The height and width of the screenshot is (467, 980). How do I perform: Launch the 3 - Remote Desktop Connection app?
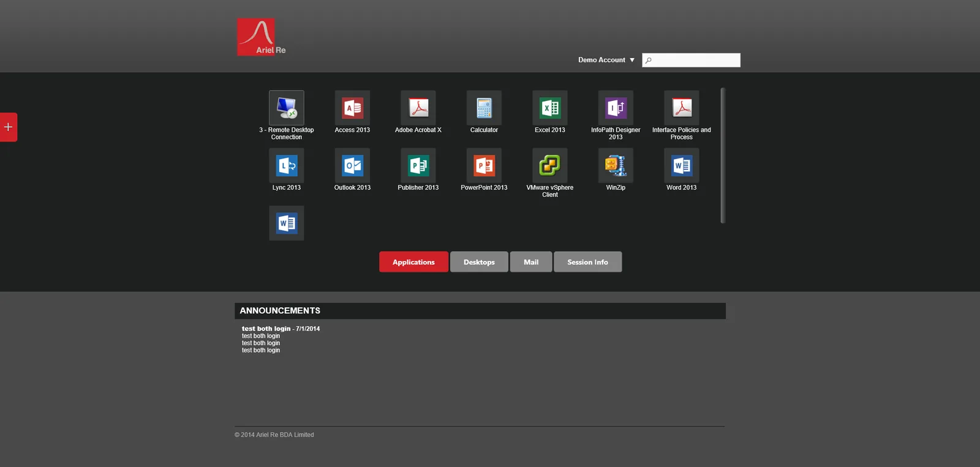click(287, 108)
